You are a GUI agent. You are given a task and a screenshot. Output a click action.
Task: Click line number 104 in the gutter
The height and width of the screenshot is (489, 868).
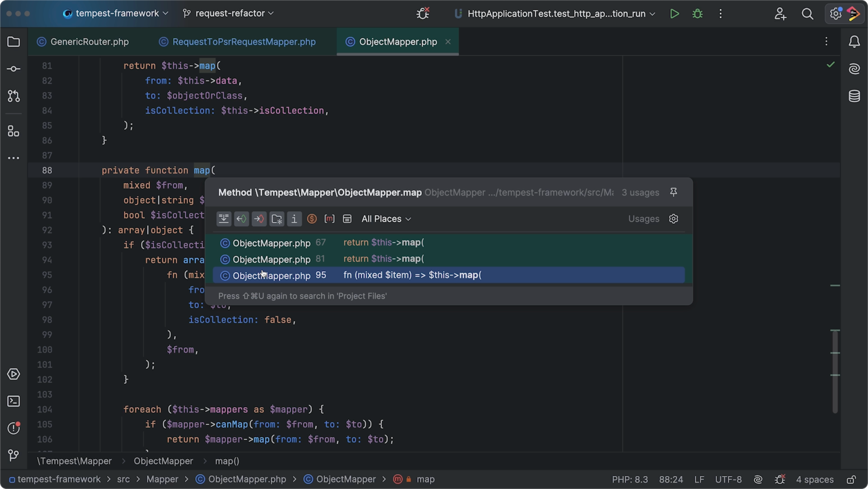(x=44, y=409)
